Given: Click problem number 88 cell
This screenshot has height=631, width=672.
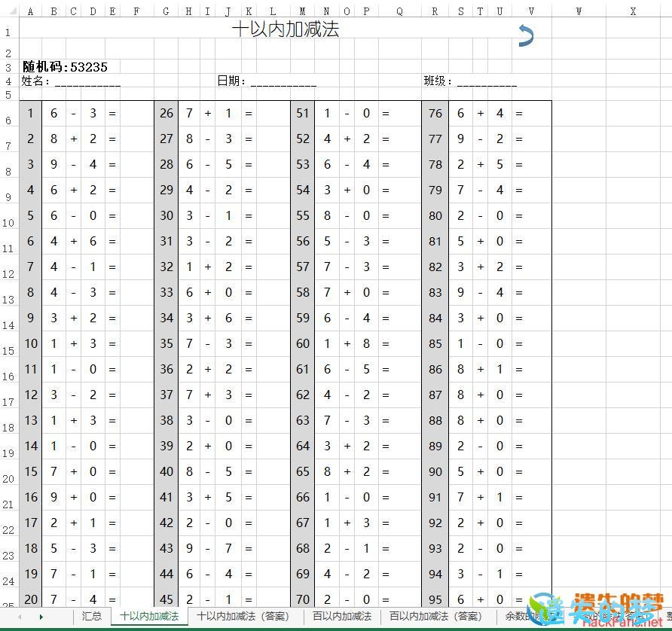Looking at the screenshot, I should coord(435,420).
